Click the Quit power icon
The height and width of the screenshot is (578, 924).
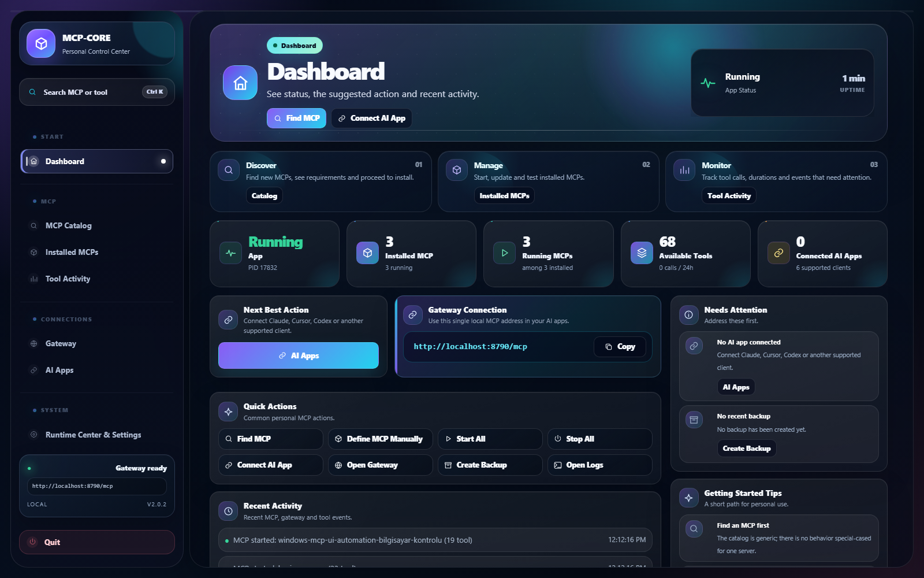coord(33,542)
